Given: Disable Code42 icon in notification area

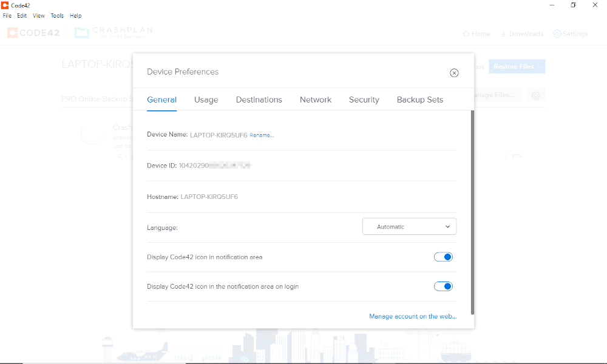Looking at the screenshot, I should coord(443,257).
